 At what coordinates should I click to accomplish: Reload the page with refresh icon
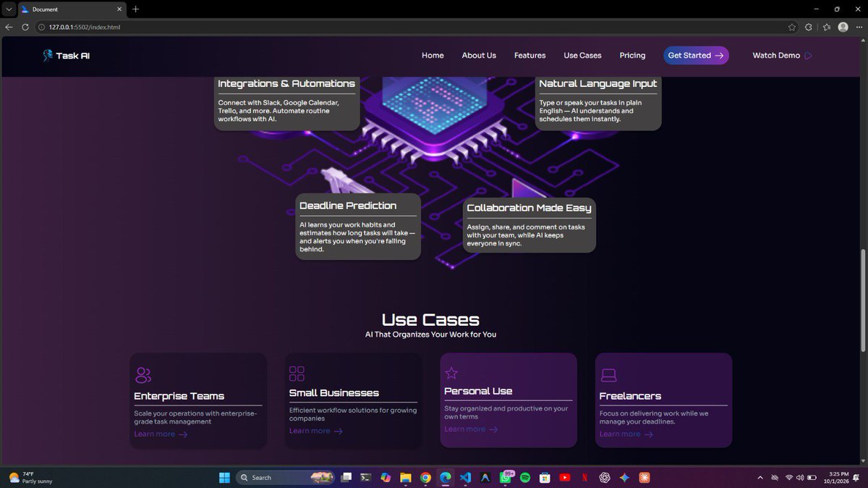[25, 27]
